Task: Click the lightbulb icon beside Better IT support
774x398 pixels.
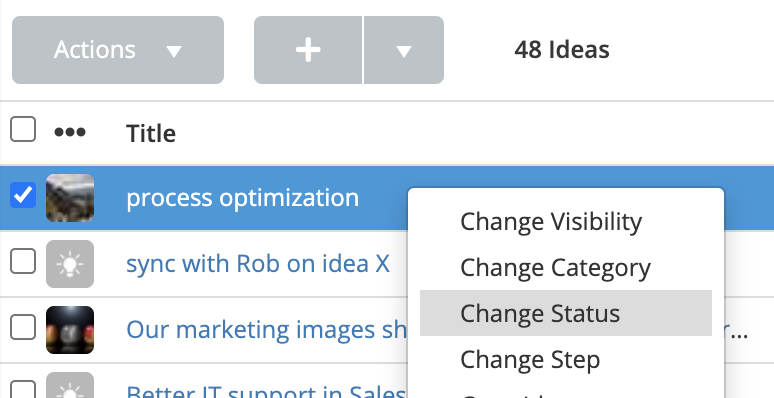Action: pos(70,385)
